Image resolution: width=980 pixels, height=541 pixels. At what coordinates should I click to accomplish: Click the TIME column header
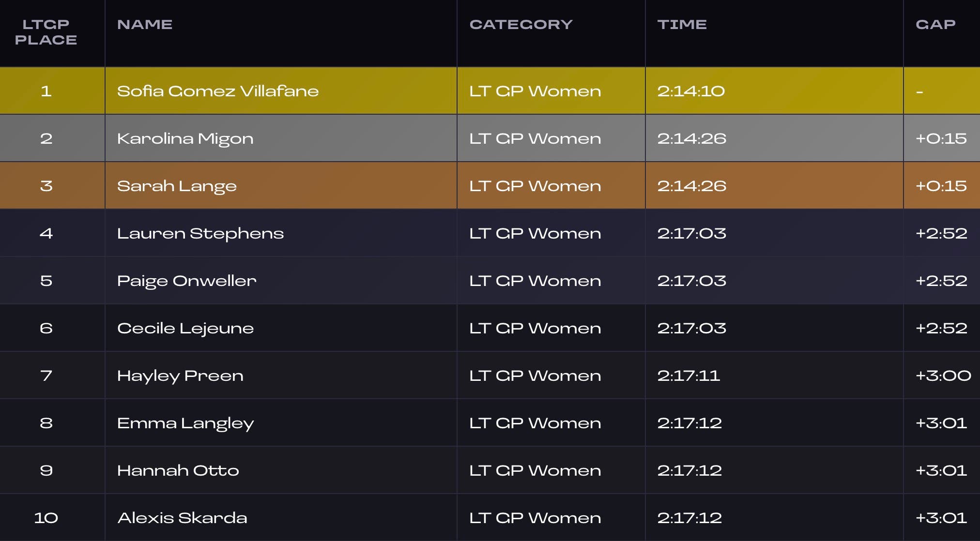click(x=682, y=24)
